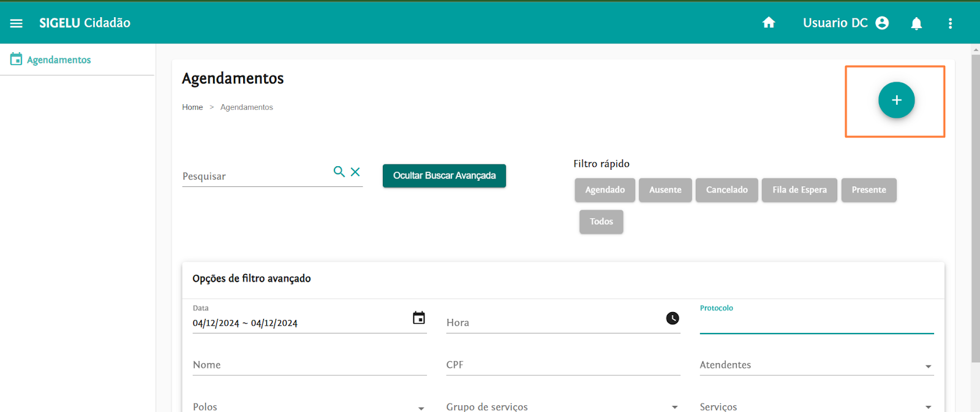Image resolution: width=980 pixels, height=412 pixels.
Task: Focus the Protocolo input field
Action: [816, 324]
